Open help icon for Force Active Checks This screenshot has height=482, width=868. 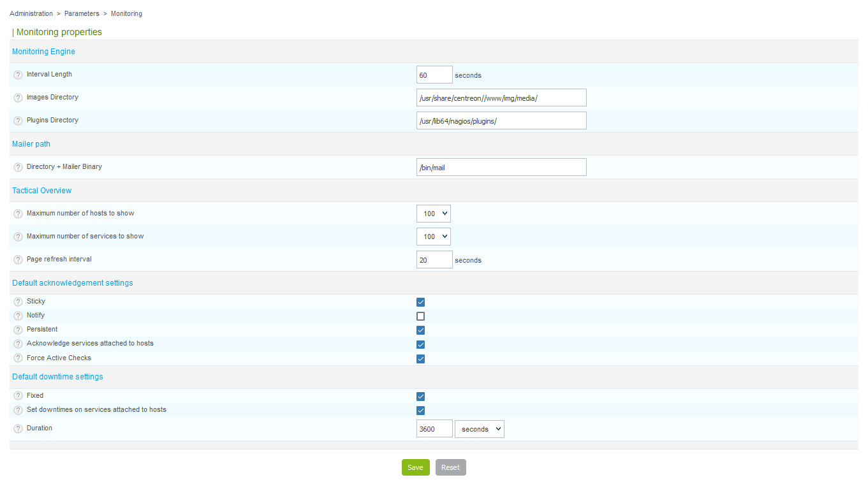(18, 359)
